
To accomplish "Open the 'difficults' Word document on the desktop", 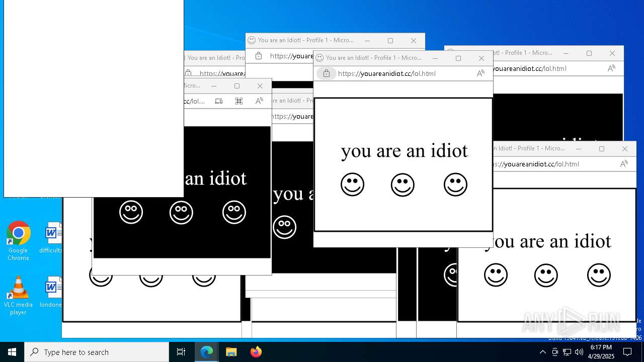I will pos(52,237).
